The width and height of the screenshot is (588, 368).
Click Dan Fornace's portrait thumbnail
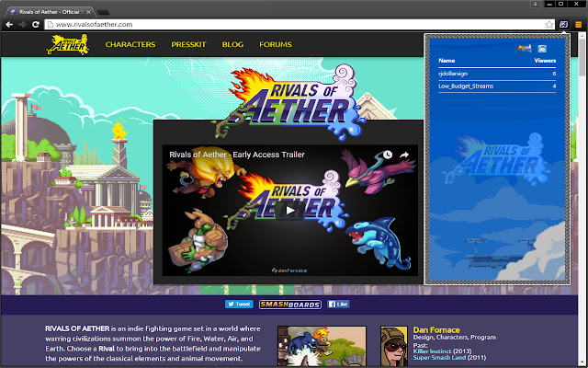coord(394,346)
